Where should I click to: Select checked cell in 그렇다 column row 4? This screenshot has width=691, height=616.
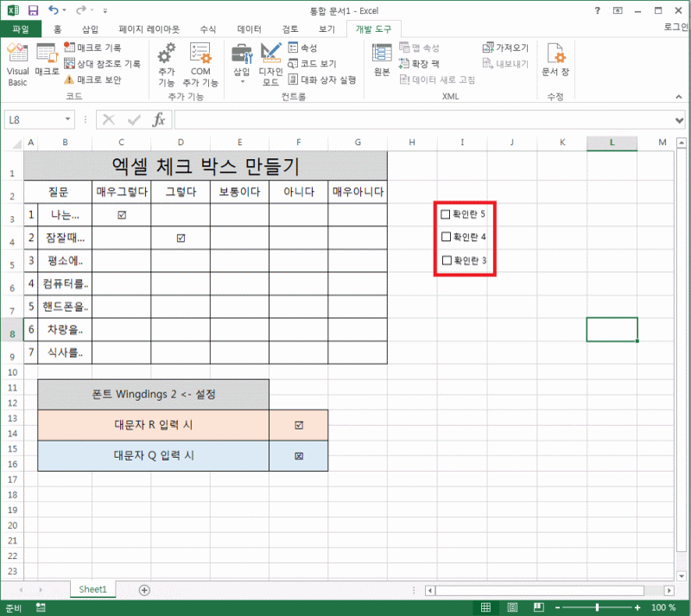(181, 238)
